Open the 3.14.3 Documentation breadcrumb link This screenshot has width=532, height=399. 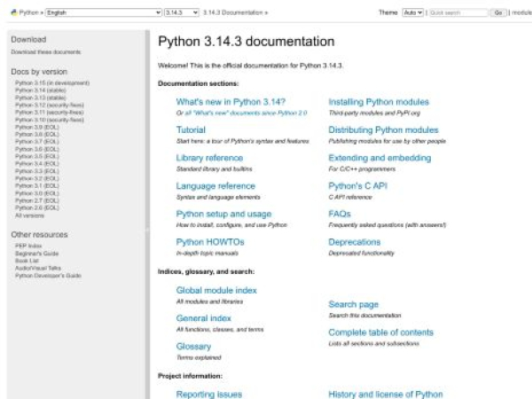[232, 12]
